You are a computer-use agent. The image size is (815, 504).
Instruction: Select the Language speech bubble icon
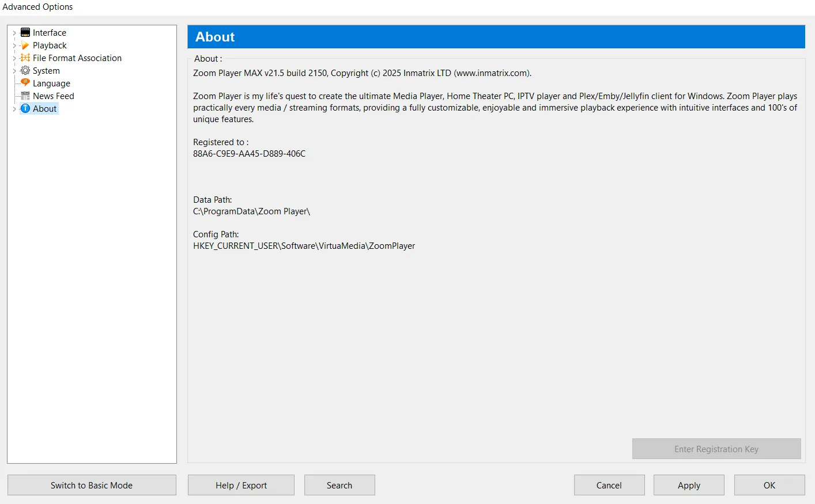point(25,84)
